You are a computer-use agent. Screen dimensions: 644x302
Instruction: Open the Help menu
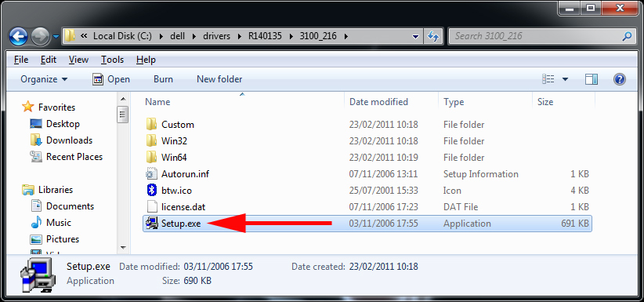[146, 60]
